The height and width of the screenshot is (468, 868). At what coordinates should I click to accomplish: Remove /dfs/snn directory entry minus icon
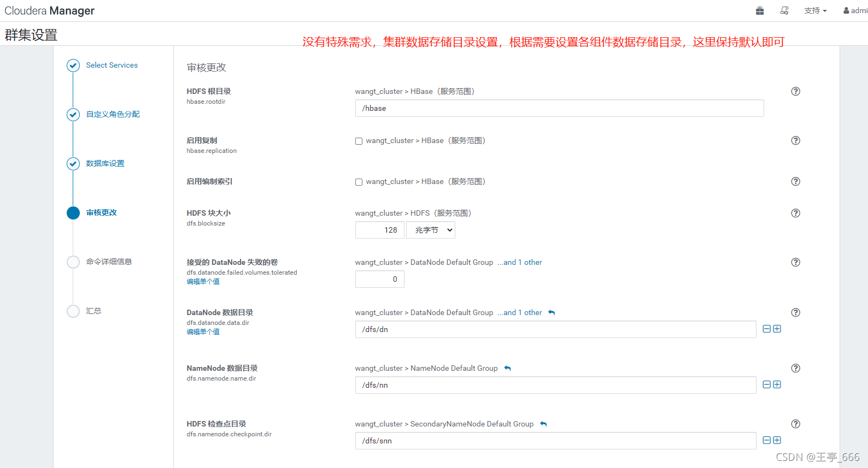(x=766, y=440)
